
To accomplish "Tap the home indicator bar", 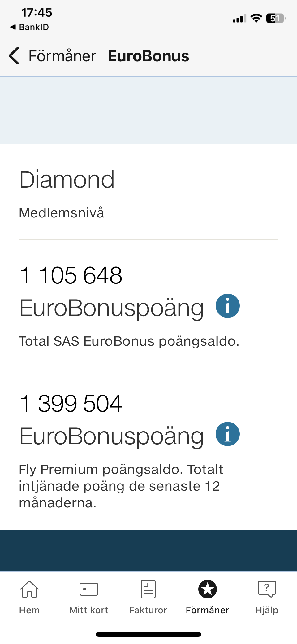I will pyautogui.click(x=148, y=634).
